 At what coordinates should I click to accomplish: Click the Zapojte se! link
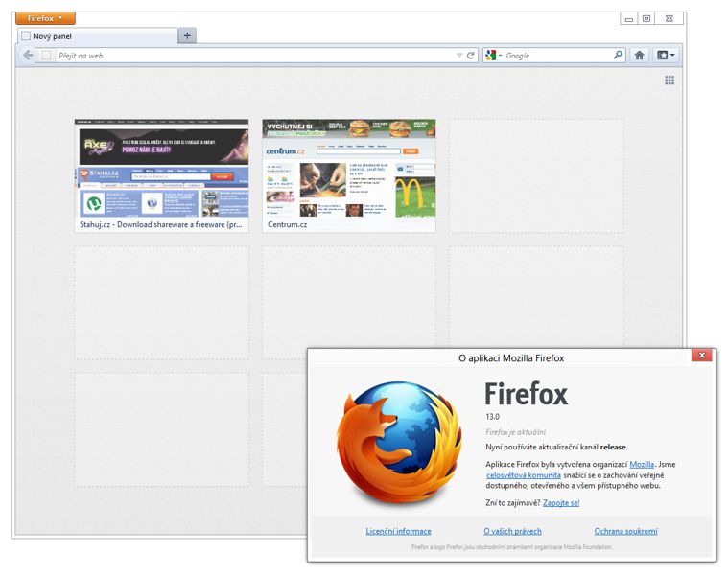561,503
